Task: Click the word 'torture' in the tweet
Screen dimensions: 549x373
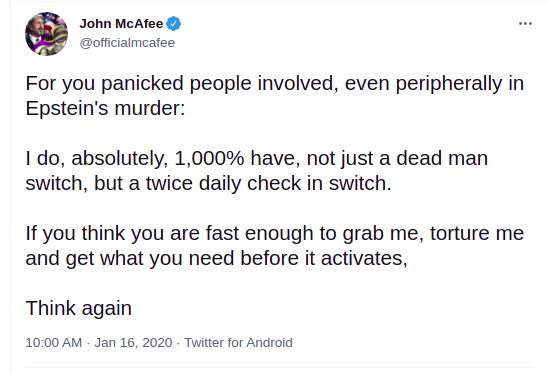Action: pyautogui.click(x=455, y=233)
